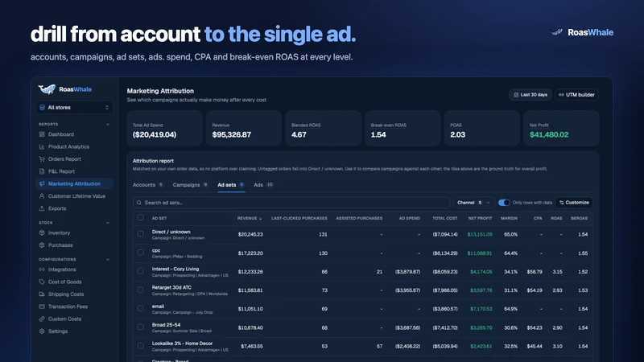Click the Shipping Costs truck icon
The image size is (644, 362).
tap(42, 294)
